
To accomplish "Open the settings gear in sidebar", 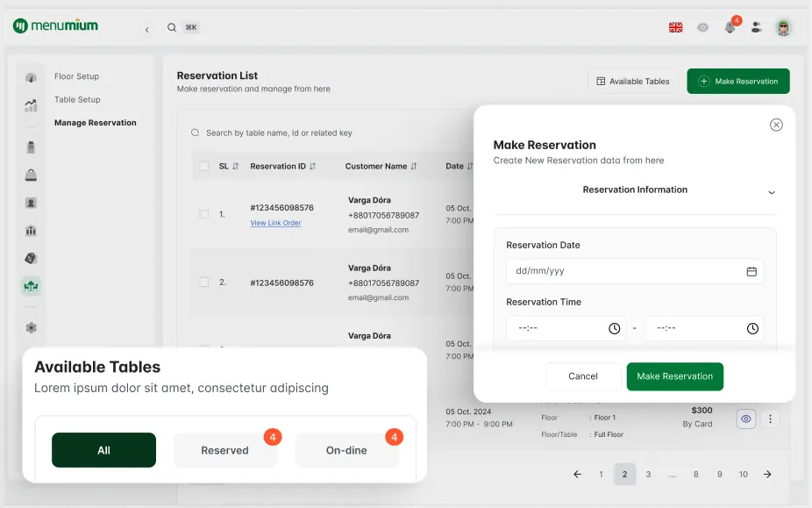I will 32,327.
